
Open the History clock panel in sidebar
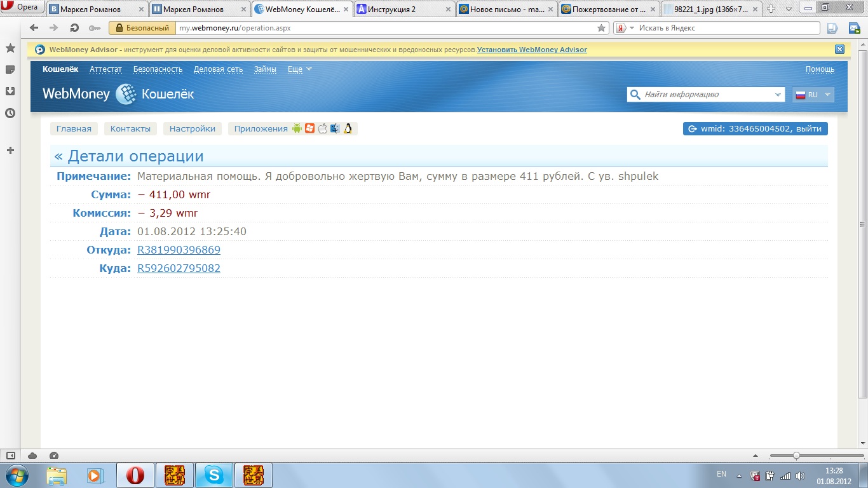point(10,113)
